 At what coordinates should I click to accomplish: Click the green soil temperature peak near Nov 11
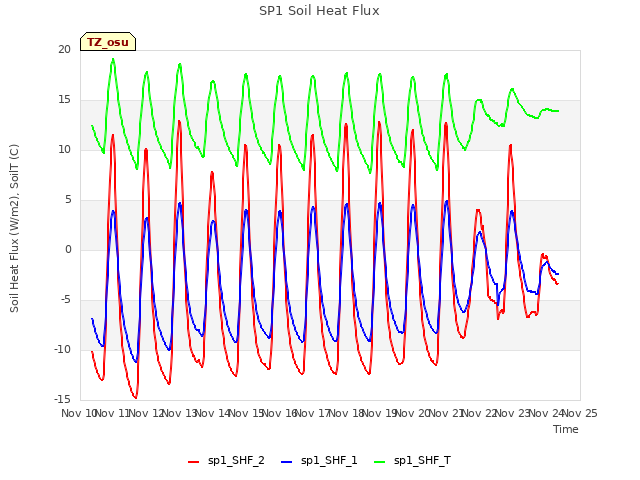pyautogui.click(x=113, y=60)
